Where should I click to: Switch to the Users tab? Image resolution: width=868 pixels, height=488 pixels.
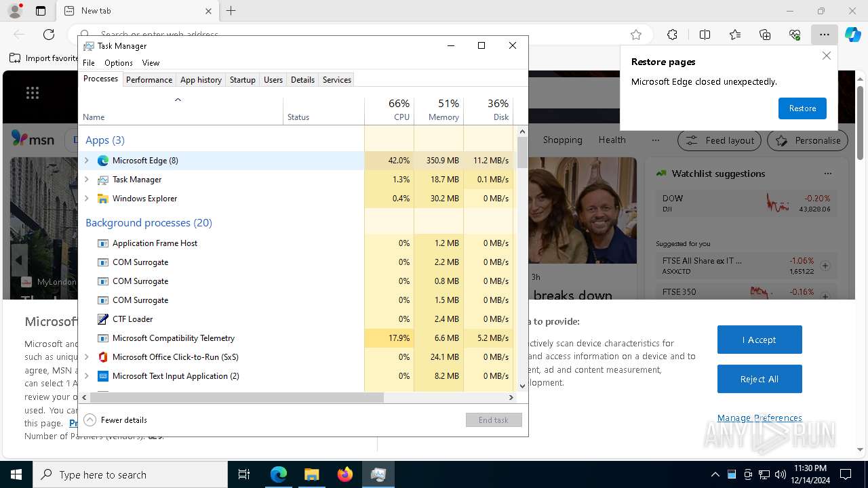[x=273, y=80]
